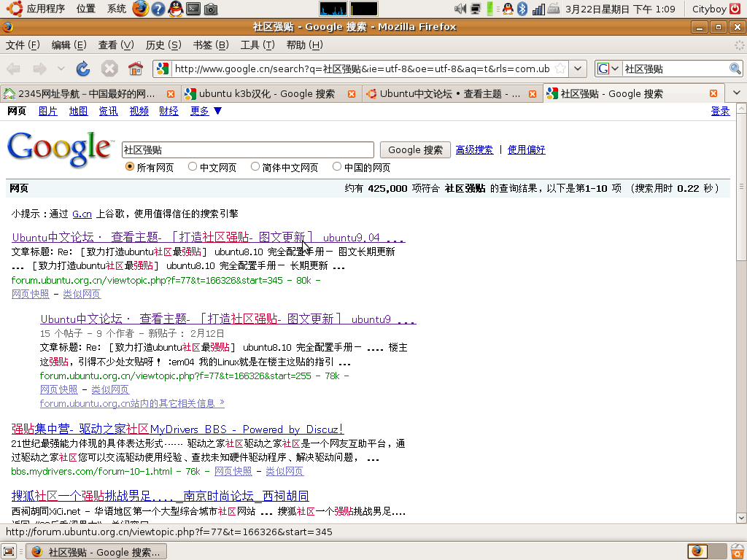Viewport: 747px width, 560px height.
Task: Expand the URL bar history dropdown
Action: [578, 69]
